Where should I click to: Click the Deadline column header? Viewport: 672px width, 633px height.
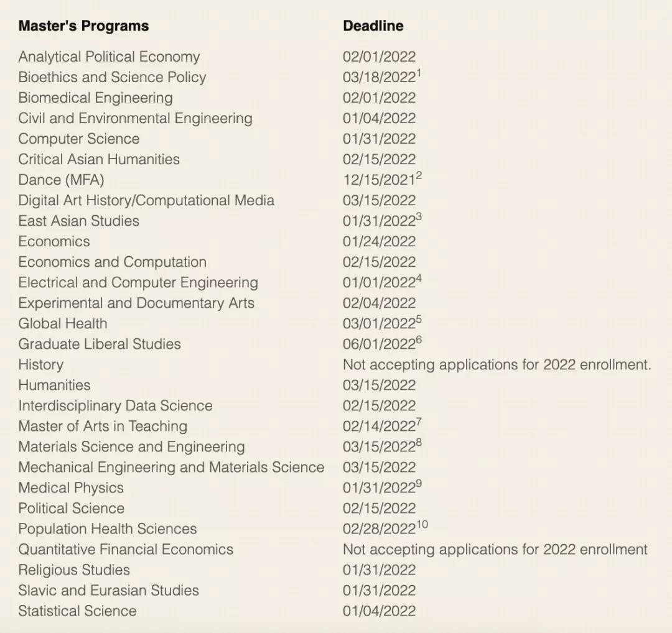pyautogui.click(x=373, y=26)
